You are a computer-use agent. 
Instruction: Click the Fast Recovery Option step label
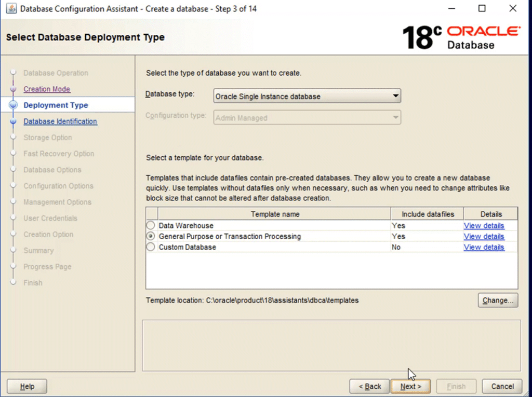point(59,154)
